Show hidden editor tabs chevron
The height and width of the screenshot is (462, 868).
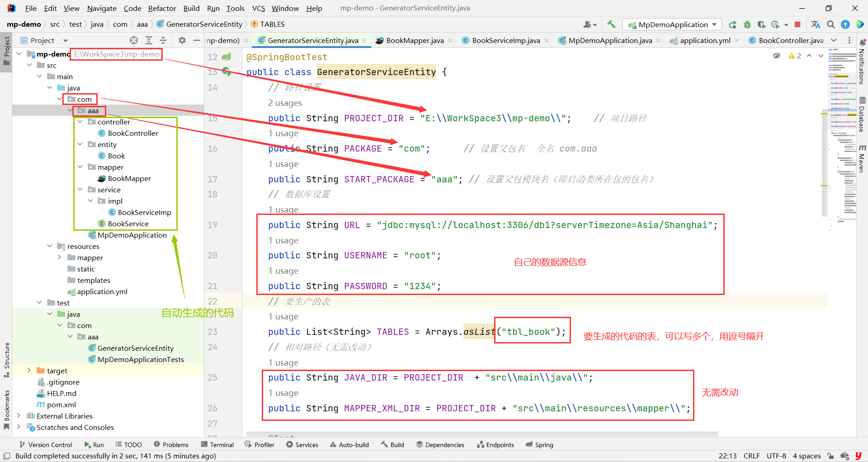tap(834, 40)
